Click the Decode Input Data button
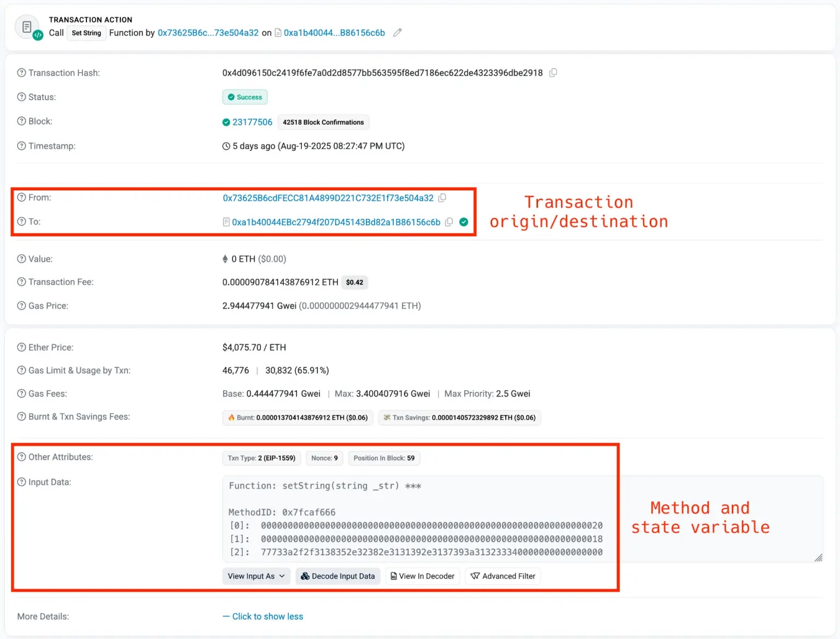The width and height of the screenshot is (840, 639). click(x=337, y=576)
